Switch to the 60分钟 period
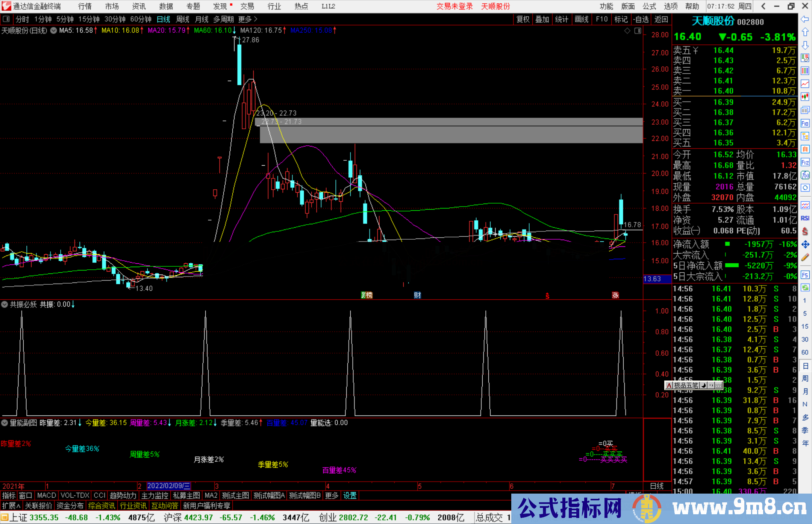The height and width of the screenshot is (524, 812). 141,19
